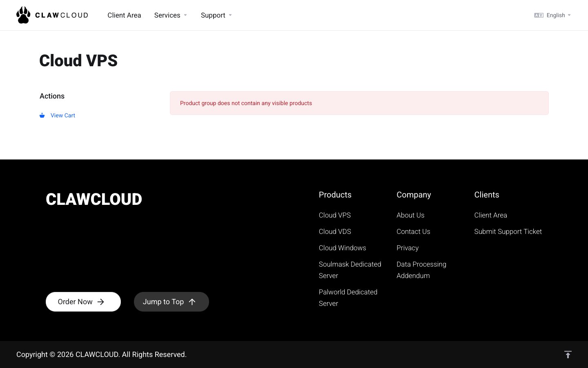
Task: Click the Actions sidebar heading
Action: coord(52,96)
